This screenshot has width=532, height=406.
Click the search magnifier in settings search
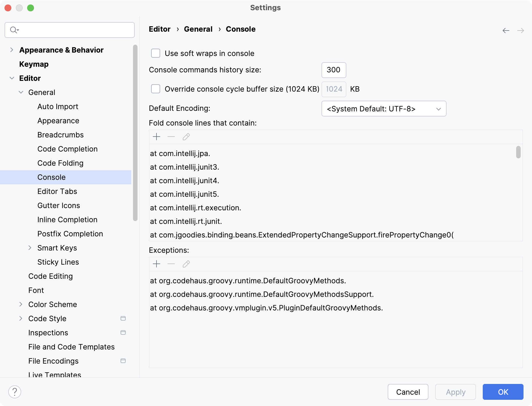(14, 30)
